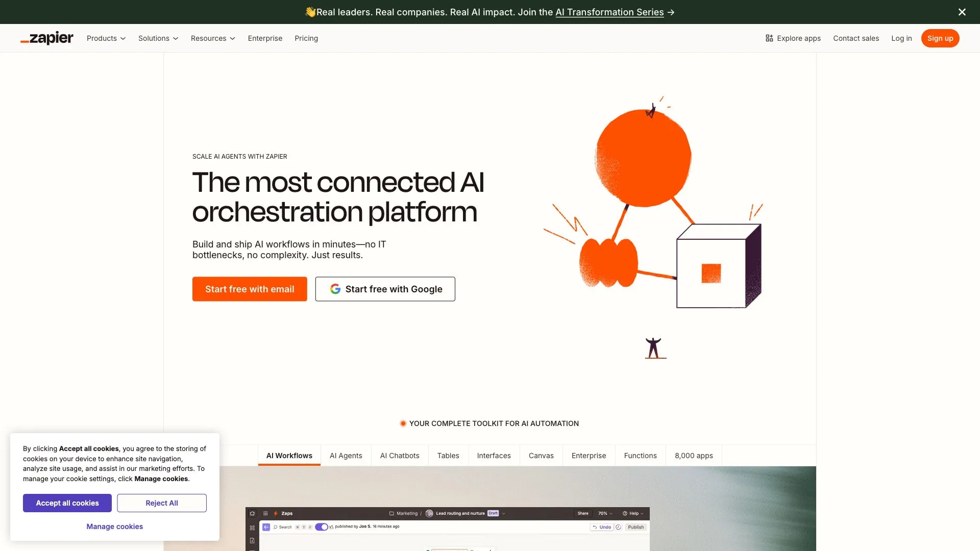Expand the chevron next to the Draft badge
The height and width of the screenshot is (551, 980).
coord(503,513)
